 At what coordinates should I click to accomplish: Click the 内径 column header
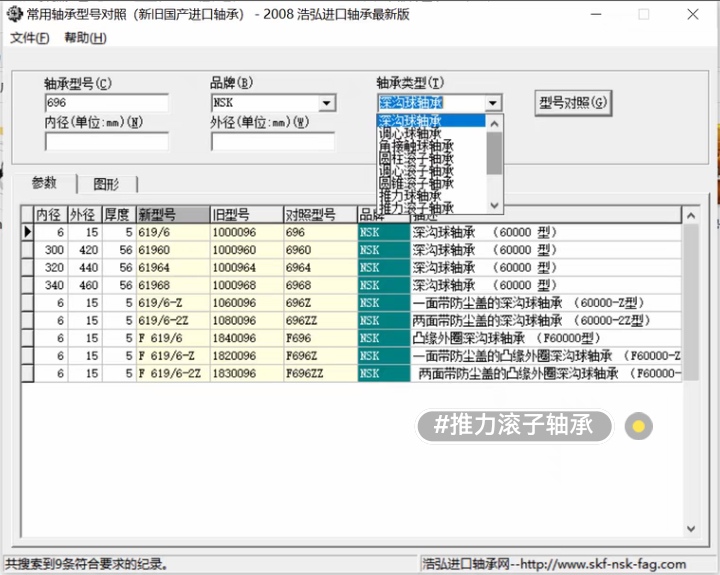(x=51, y=214)
